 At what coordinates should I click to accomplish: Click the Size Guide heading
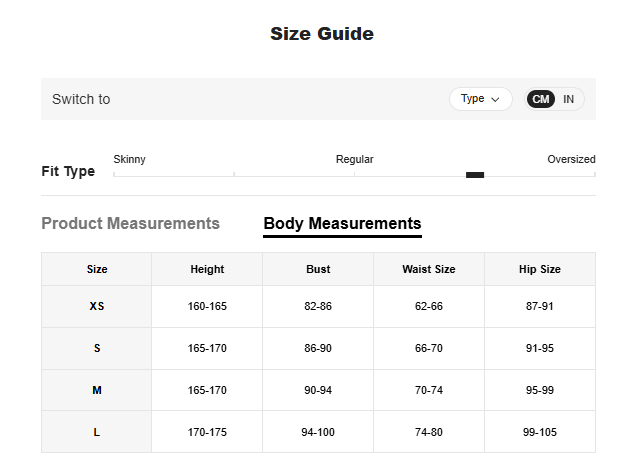321,34
